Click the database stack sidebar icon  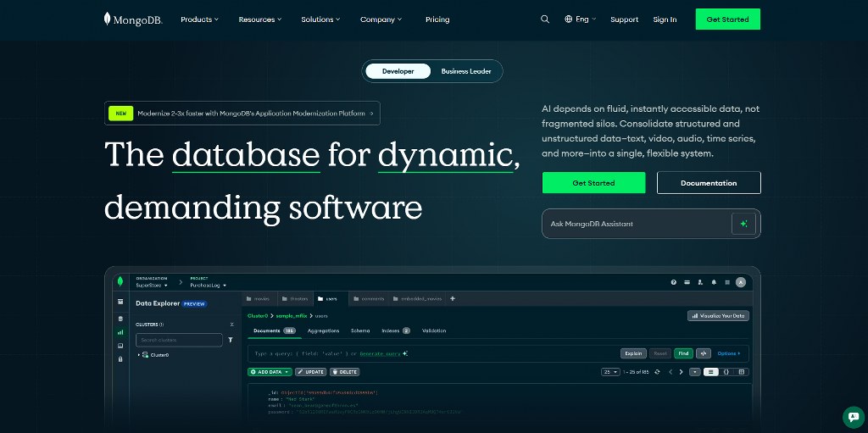point(120,319)
